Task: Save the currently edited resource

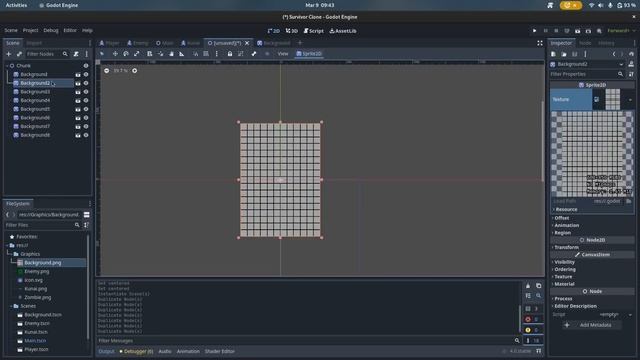Action: [574, 54]
